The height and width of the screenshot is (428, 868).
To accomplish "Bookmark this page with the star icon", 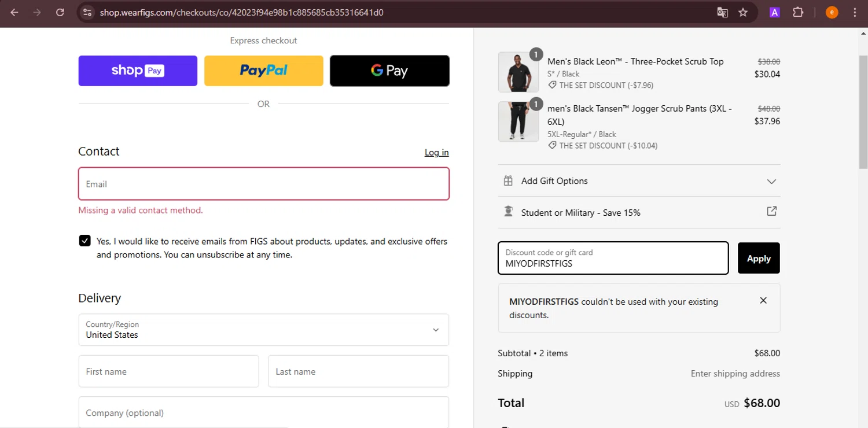I will [x=743, y=12].
